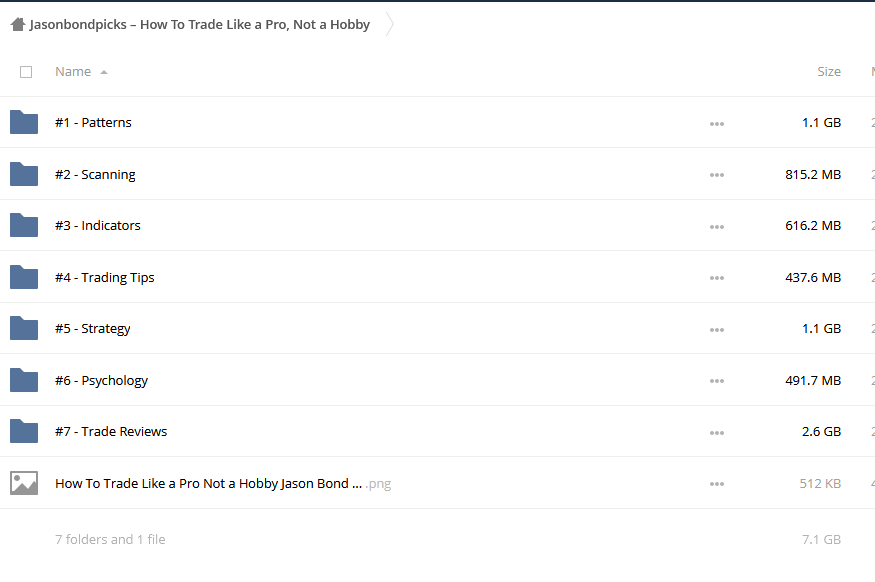Open the #1 - Patterns folder

point(93,122)
